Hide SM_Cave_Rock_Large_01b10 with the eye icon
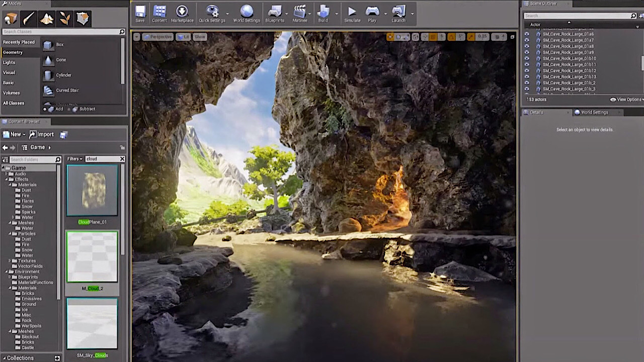Screen dimensions: 644x362 pos(527,58)
